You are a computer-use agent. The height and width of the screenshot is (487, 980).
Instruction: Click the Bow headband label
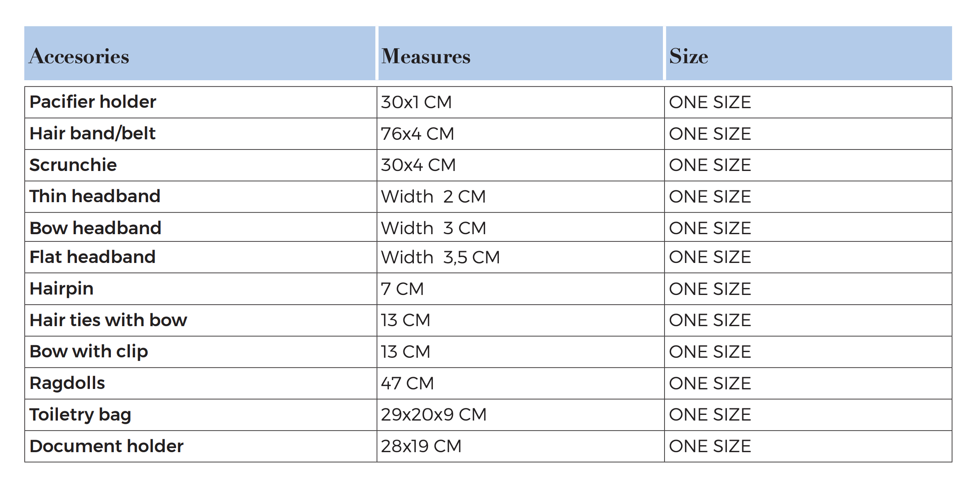coord(96,228)
